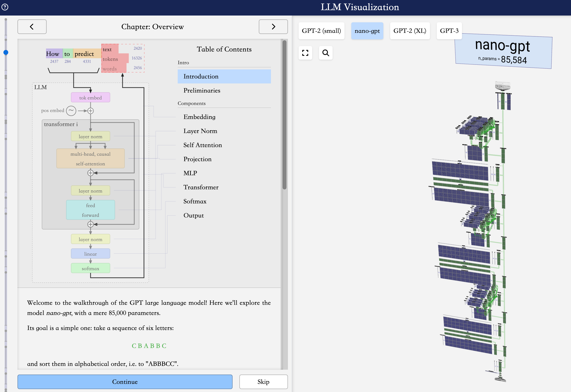Go to next chapter arrow
The width and height of the screenshot is (571, 392).
point(273,26)
